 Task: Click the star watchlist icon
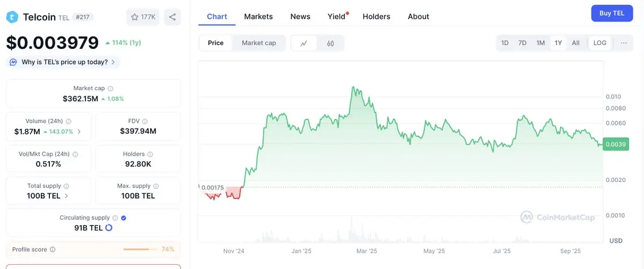pos(135,17)
